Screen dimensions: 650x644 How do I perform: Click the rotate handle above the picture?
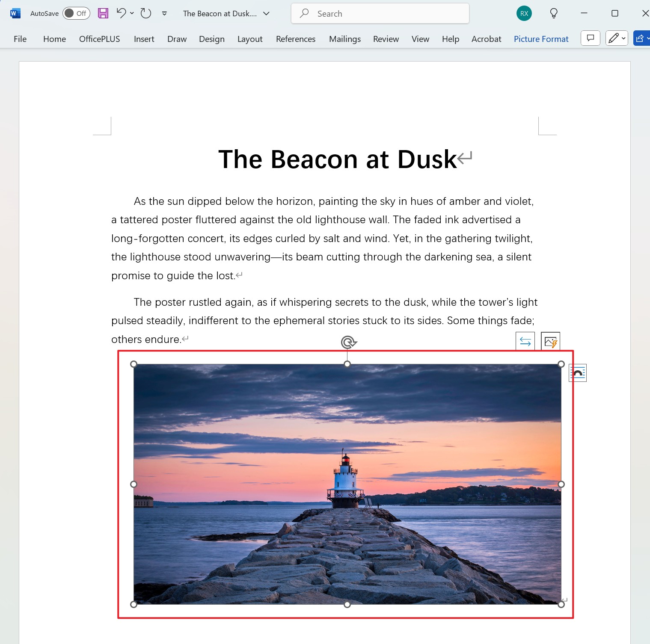pos(348,342)
